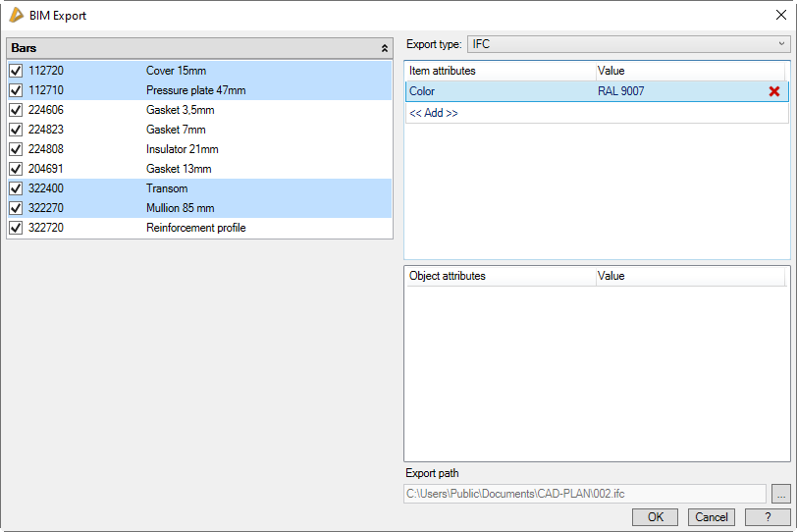Click the Object attributes Value column header
The height and width of the screenshot is (532, 797).
click(687, 276)
